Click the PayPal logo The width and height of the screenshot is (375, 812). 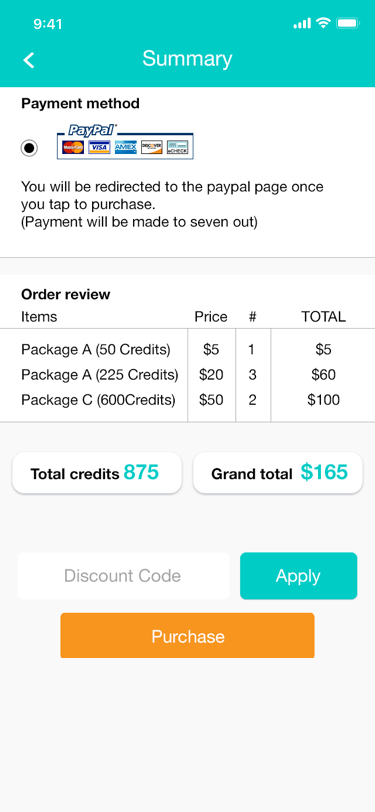[x=93, y=130]
